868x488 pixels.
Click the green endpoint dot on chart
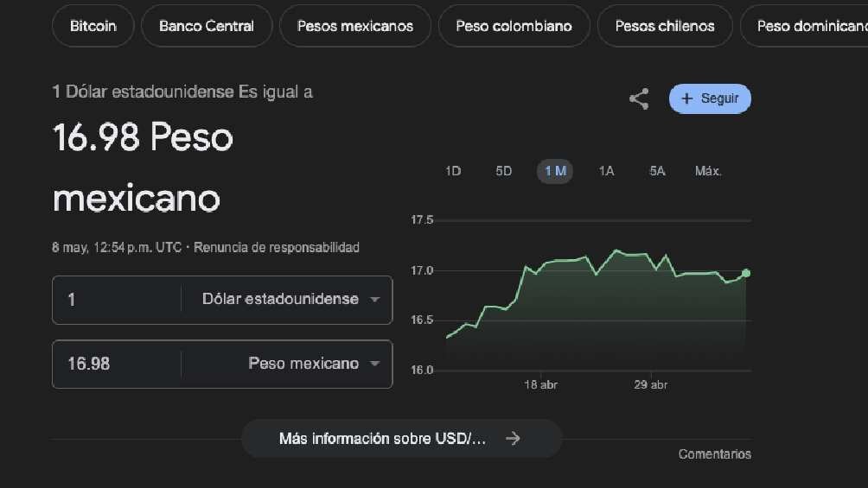(746, 273)
